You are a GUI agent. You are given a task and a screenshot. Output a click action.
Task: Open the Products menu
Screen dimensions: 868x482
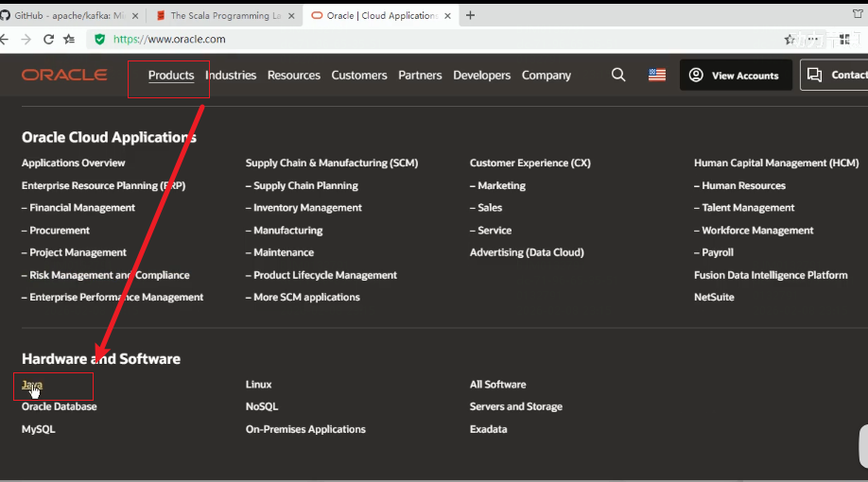(x=171, y=76)
